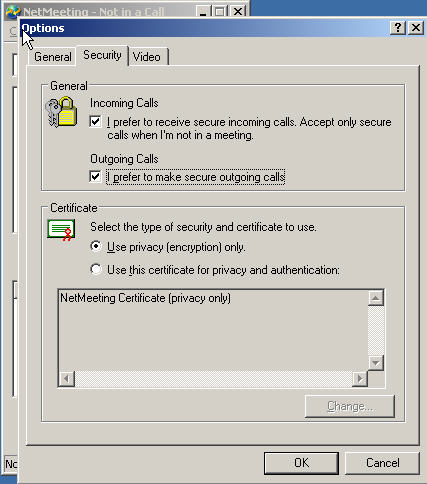
Task: Toggle prefer secure outgoing calls checkbox
Action: (x=95, y=176)
